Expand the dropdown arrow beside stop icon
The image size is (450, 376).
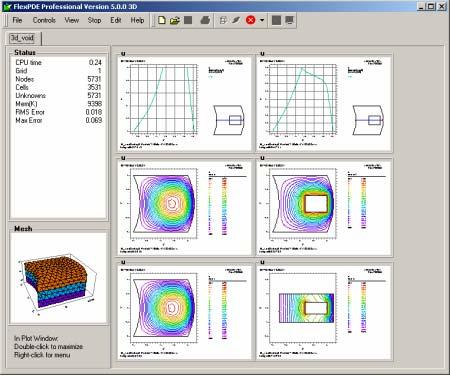tap(262, 20)
